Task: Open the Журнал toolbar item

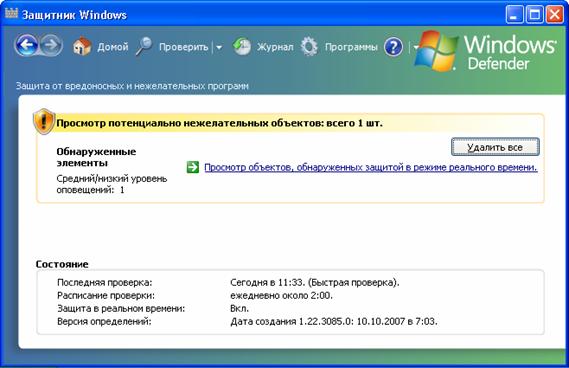Action: click(x=275, y=47)
